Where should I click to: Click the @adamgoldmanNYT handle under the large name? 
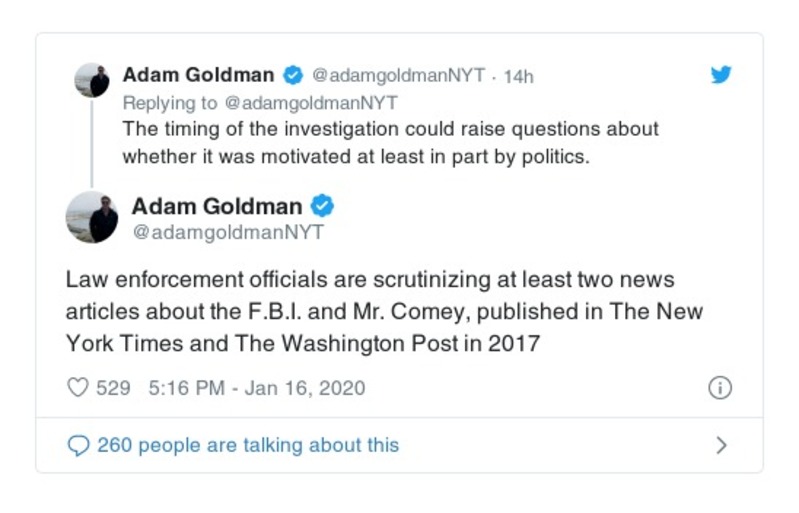(x=227, y=233)
